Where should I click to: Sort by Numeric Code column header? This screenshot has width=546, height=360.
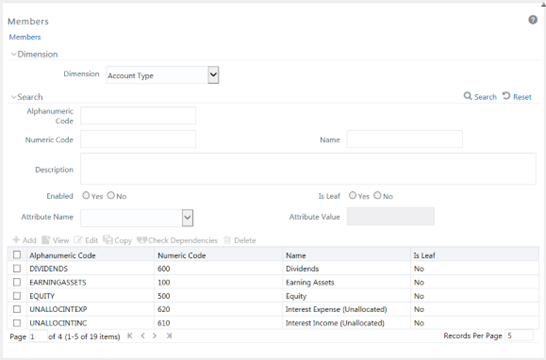click(181, 255)
